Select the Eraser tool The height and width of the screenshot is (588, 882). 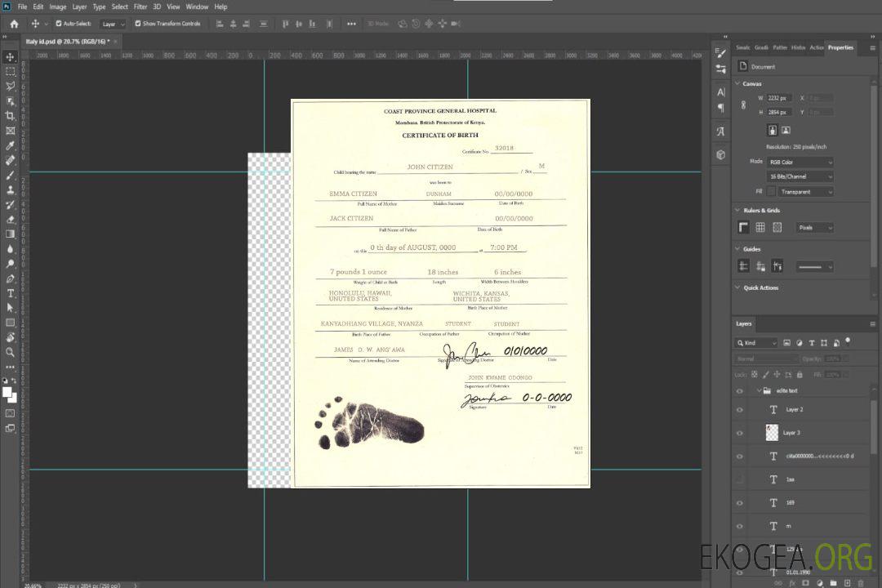coord(10,220)
